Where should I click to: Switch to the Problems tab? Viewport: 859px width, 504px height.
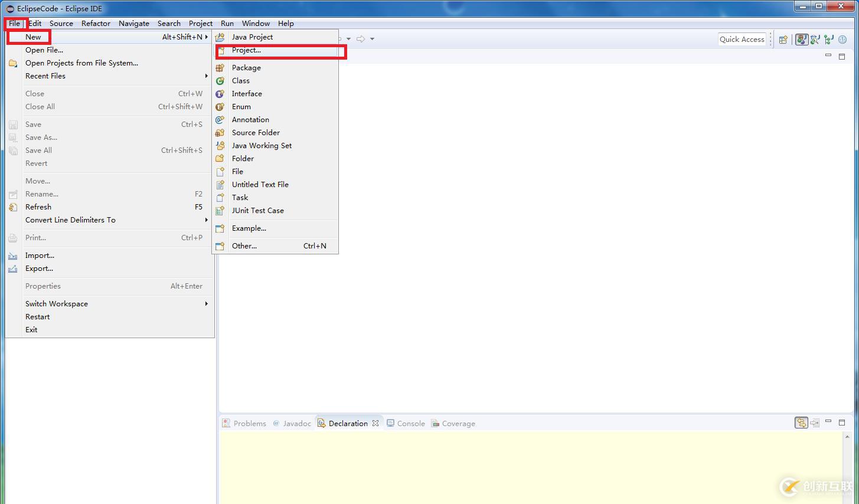coord(244,423)
